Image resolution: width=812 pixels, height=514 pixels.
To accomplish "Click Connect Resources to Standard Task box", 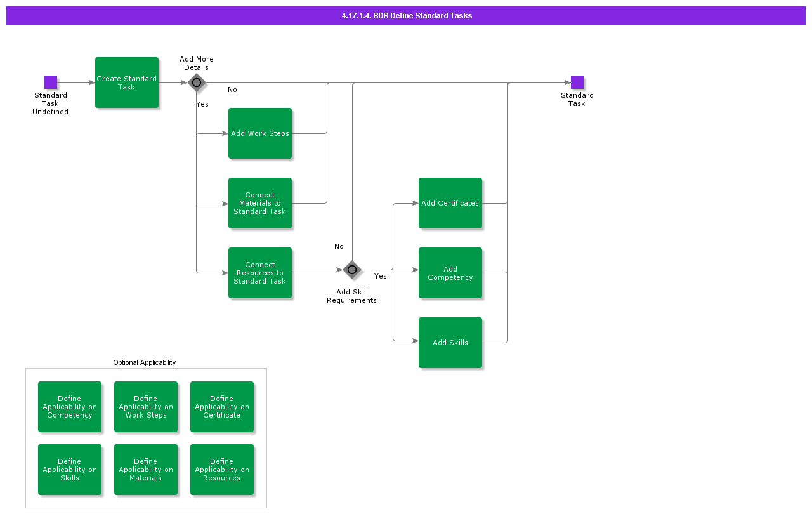I will pos(260,273).
